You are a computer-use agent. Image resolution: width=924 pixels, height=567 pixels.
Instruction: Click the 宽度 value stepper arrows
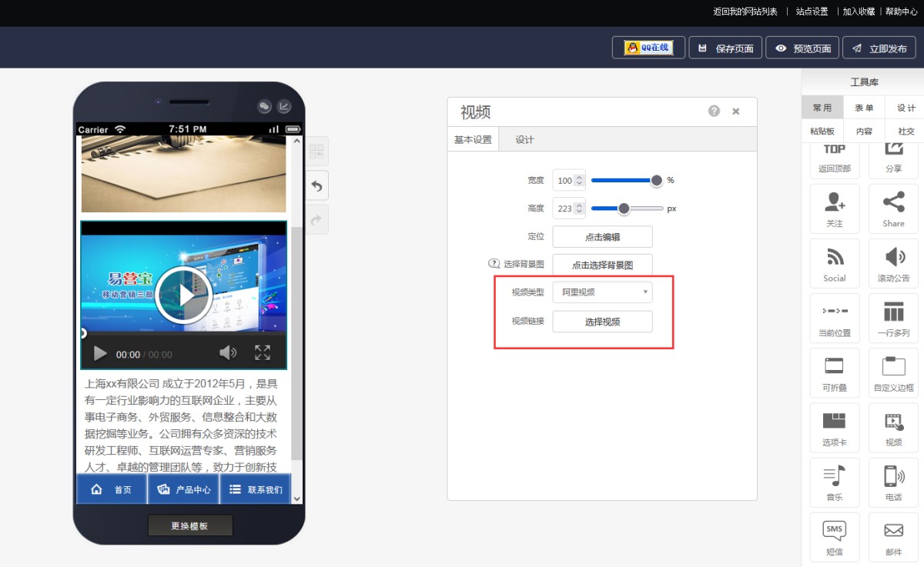(x=580, y=180)
